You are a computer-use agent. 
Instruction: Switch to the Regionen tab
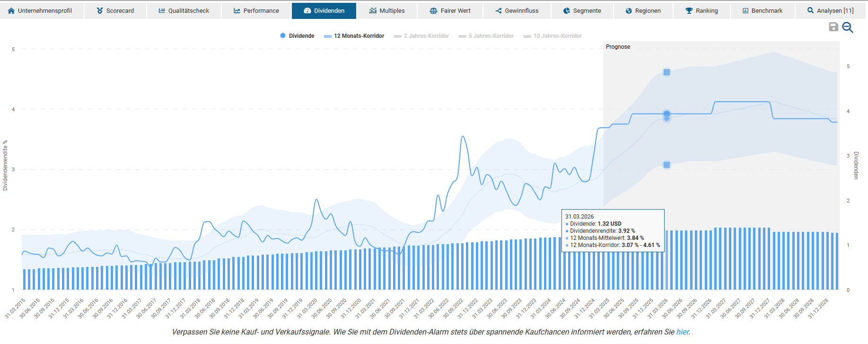tap(643, 10)
